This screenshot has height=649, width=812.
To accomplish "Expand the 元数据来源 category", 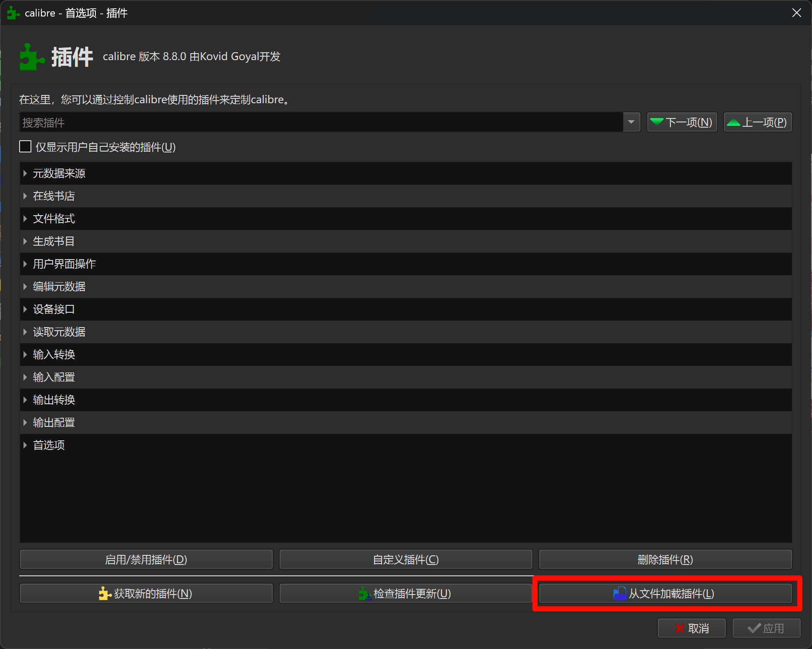I will [x=25, y=173].
